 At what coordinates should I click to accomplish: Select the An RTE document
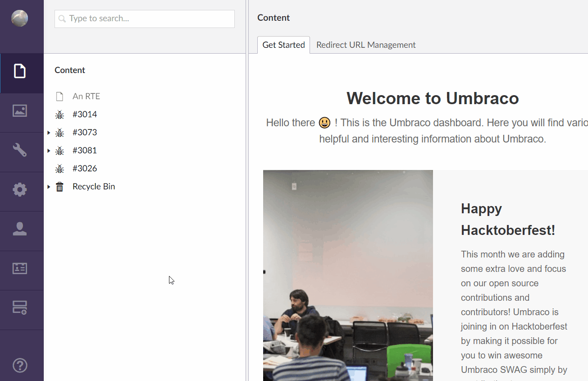(86, 96)
